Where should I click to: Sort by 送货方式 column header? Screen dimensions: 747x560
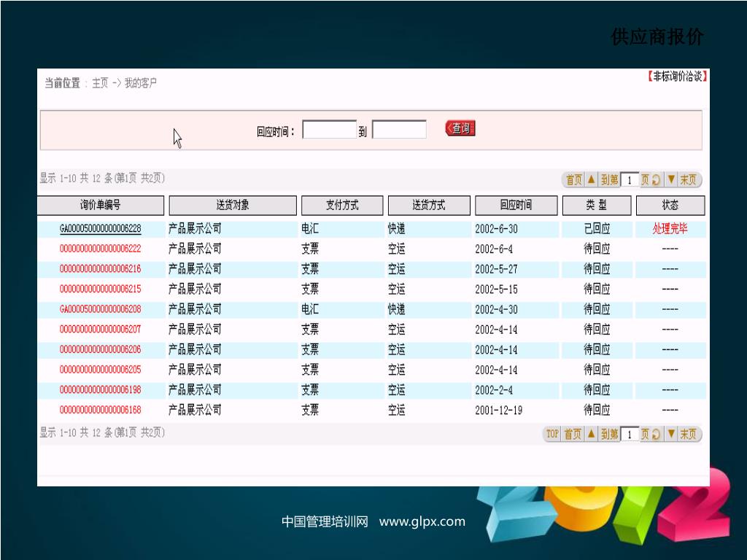[x=429, y=205]
